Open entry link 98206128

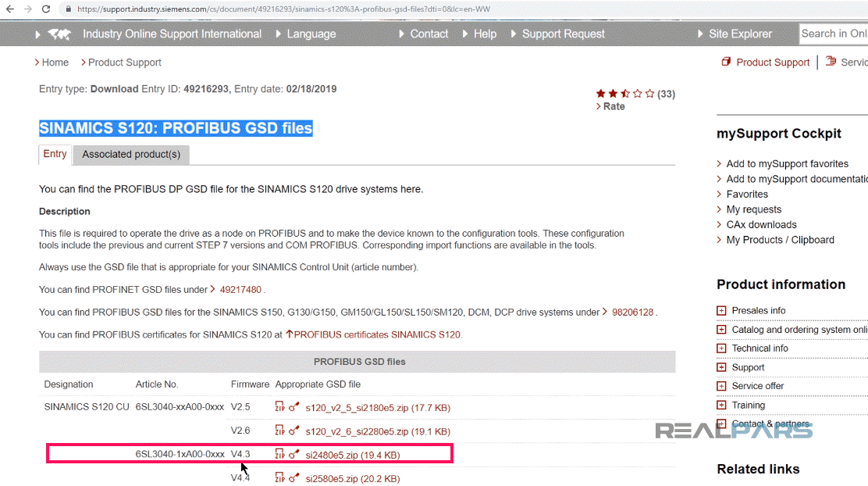[632, 313]
